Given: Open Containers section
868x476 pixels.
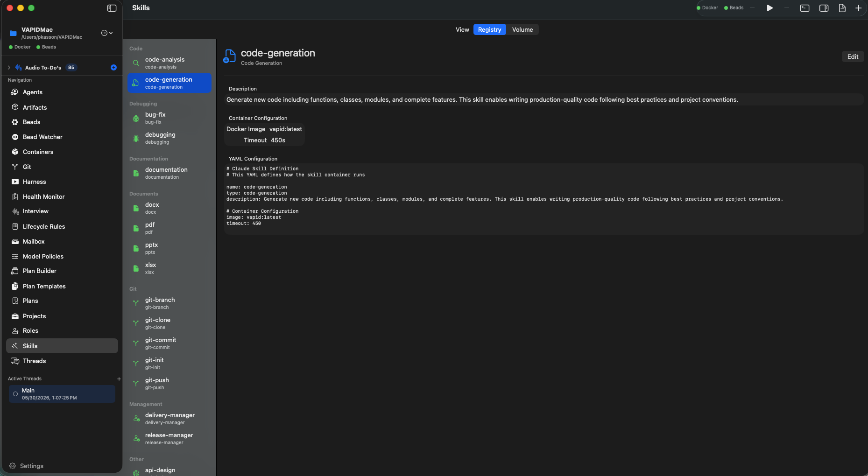Looking at the screenshot, I should pos(62,152).
